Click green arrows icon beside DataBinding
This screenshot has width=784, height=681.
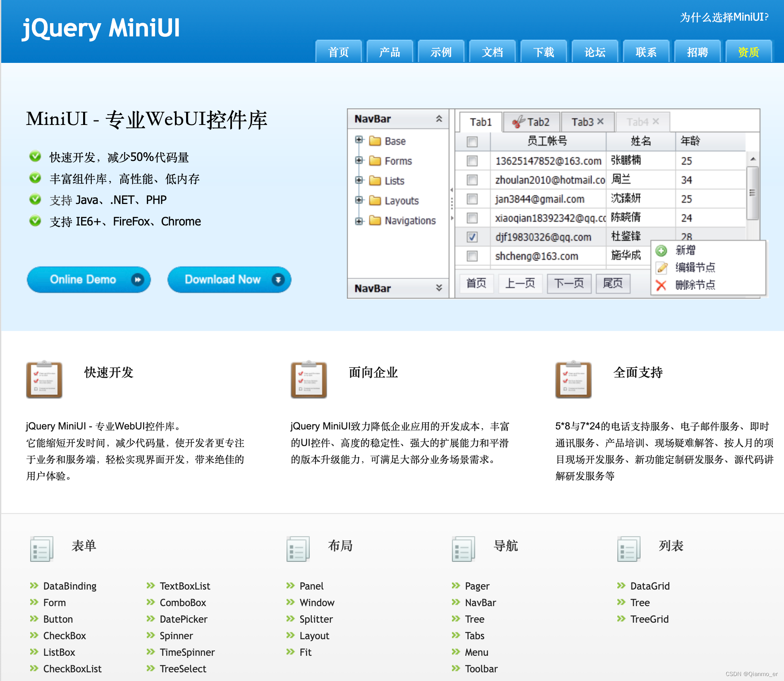click(x=34, y=585)
